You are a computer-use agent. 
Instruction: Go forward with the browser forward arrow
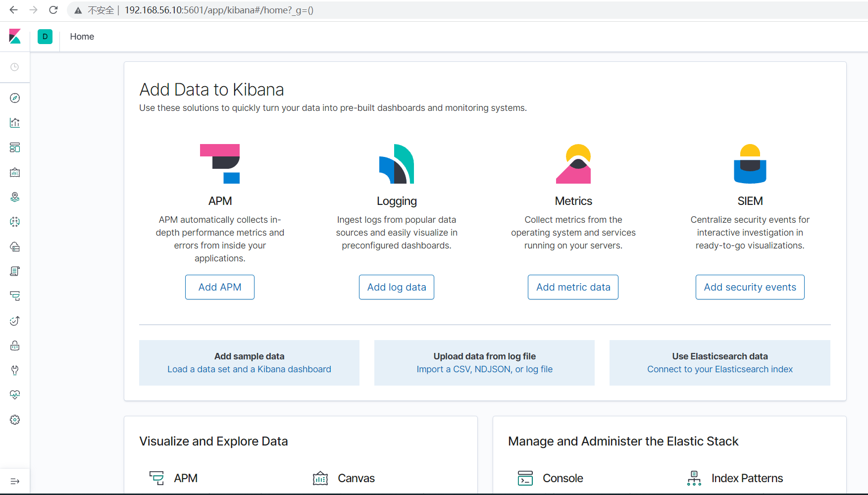(x=34, y=10)
